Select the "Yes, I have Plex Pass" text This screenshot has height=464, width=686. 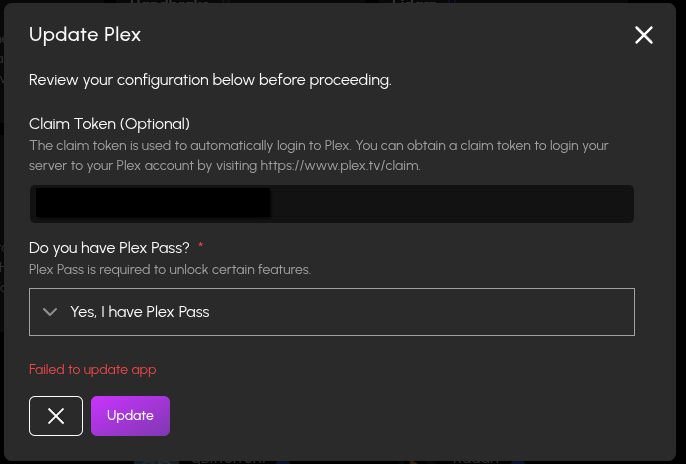coord(140,312)
